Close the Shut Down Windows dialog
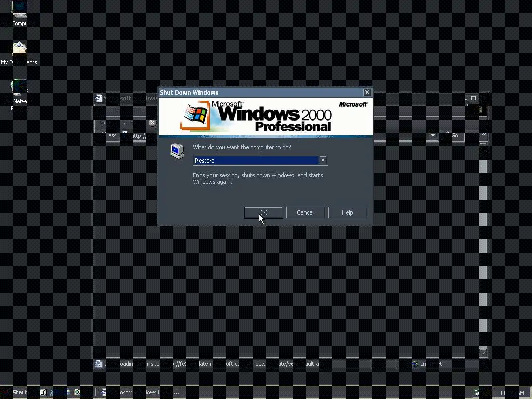 coord(367,92)
